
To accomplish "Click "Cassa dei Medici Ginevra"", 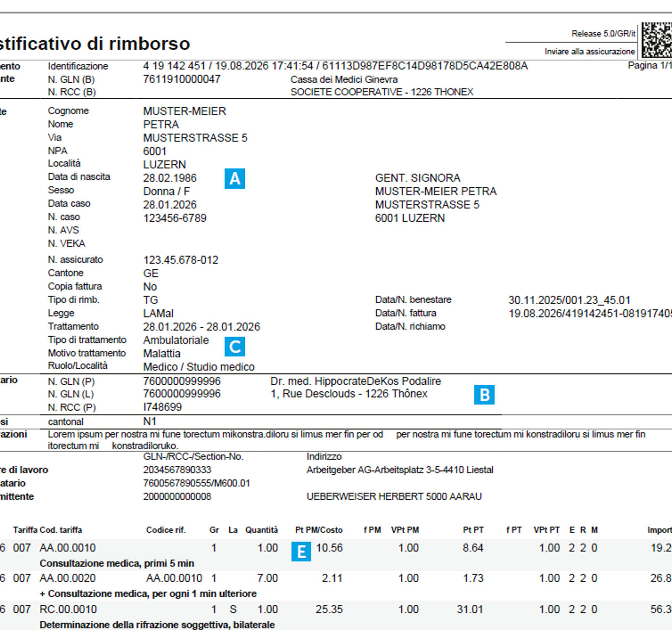I will [344, 79].
